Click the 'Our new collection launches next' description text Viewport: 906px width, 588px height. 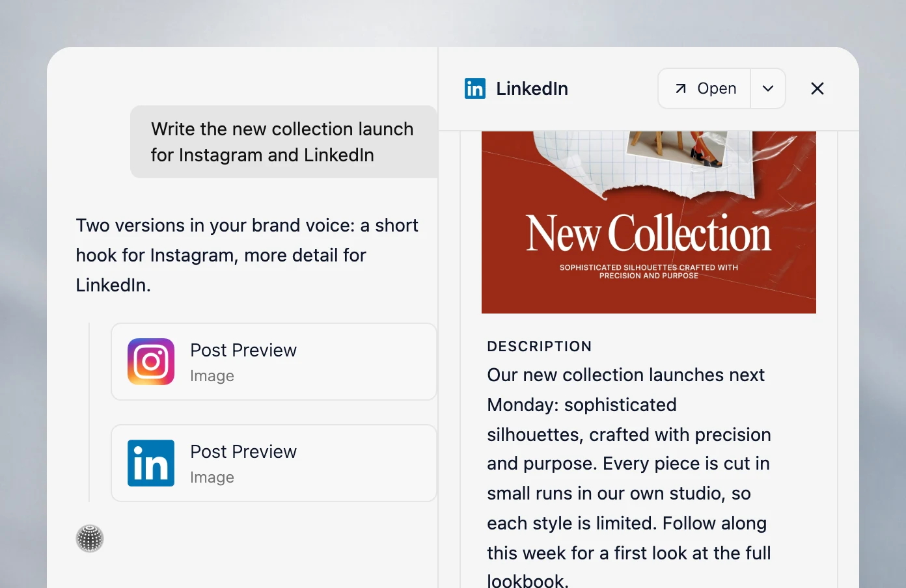tap(629, 477)
